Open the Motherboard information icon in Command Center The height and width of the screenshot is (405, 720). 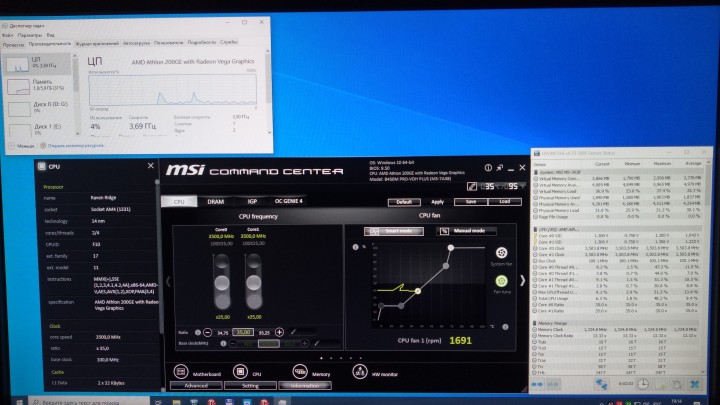(181, 371)
